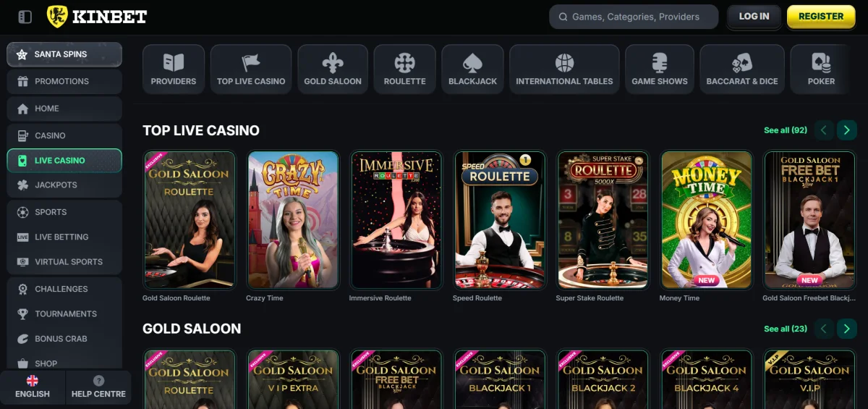
Task: Click the magnifier icon in search box
Action: (563, 17)
